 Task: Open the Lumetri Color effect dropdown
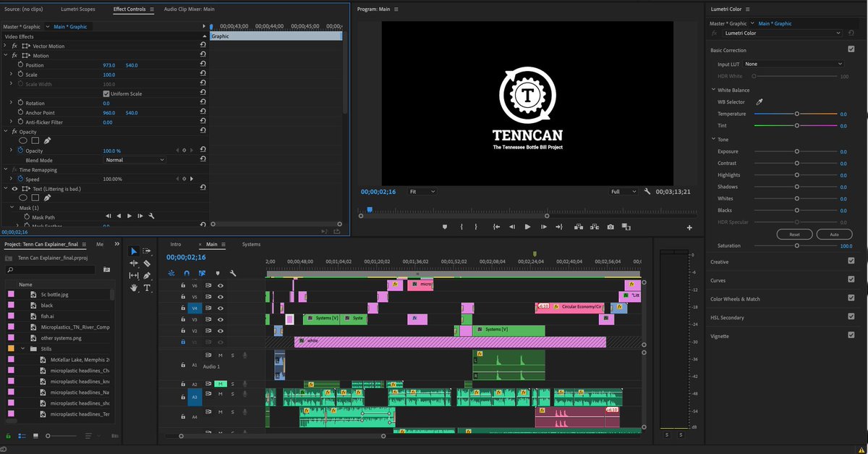click(783, 33)
